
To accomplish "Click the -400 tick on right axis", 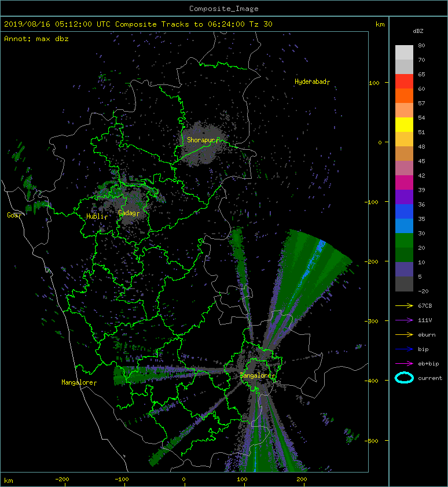I will click(x=371, y=381).
